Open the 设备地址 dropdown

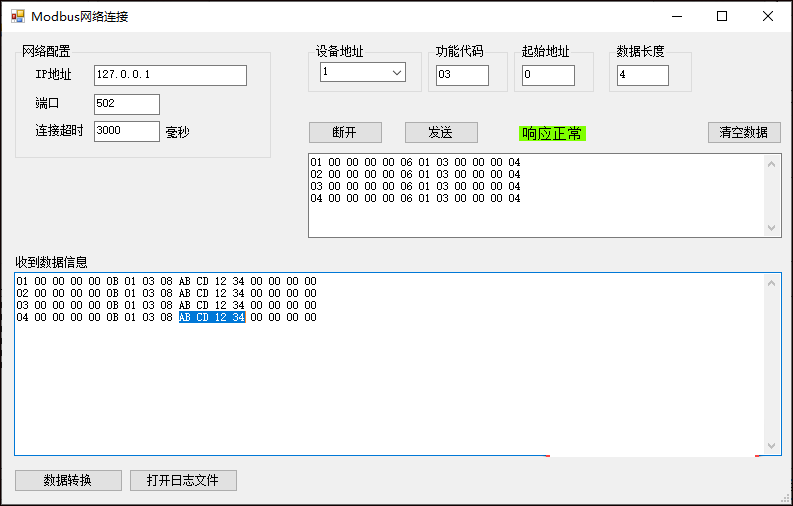[396, 72]
